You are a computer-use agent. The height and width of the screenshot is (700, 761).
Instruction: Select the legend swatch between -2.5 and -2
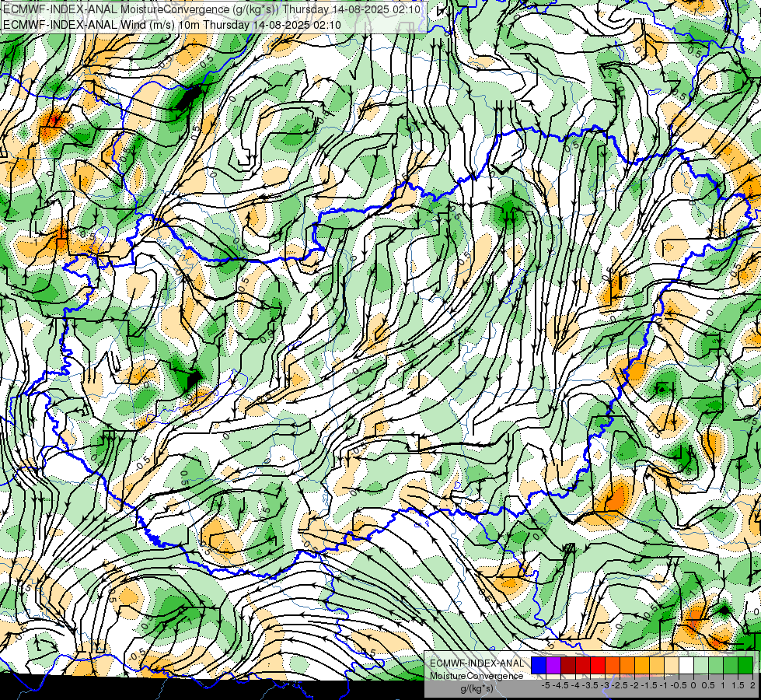tap(627, 665)
